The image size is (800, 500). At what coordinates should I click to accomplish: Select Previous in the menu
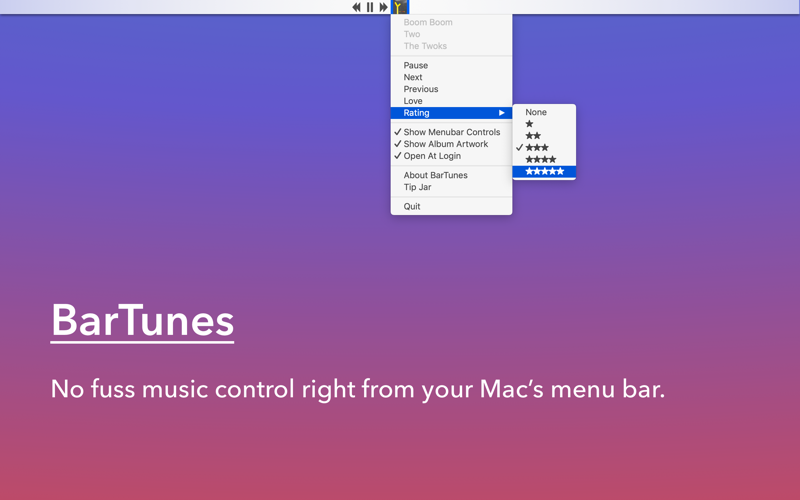coord(451,89)
